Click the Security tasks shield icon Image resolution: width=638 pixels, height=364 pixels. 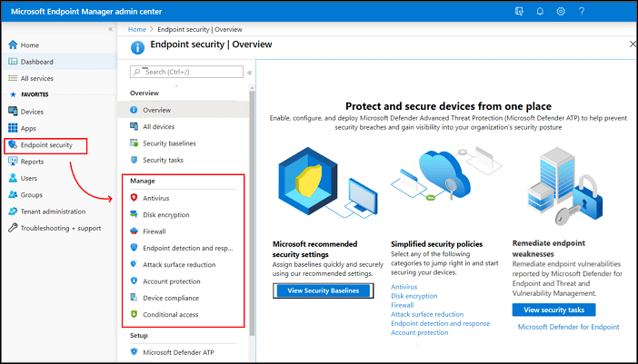pos(134,160)
